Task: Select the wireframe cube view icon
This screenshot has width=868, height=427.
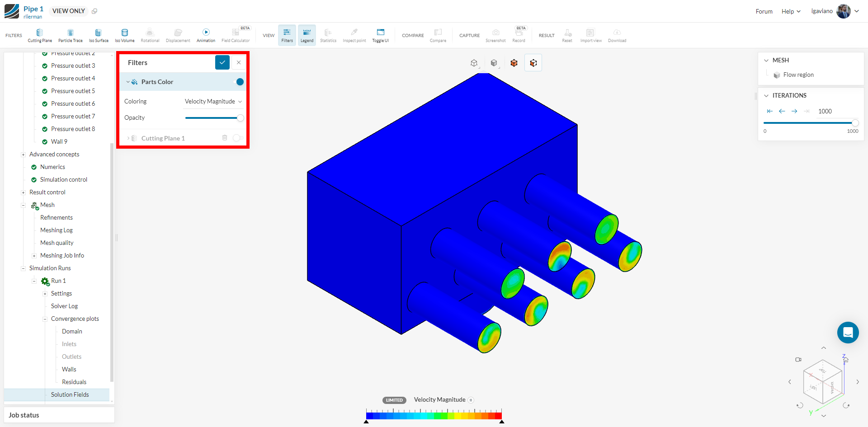Action: 474,63
